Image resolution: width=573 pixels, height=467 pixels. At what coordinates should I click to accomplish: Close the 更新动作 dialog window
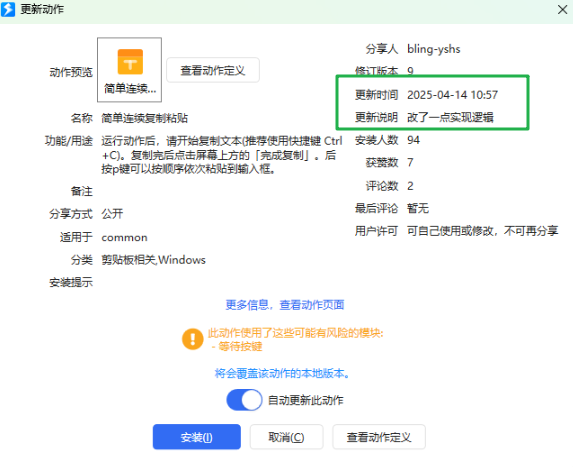(x=563, y=10)
